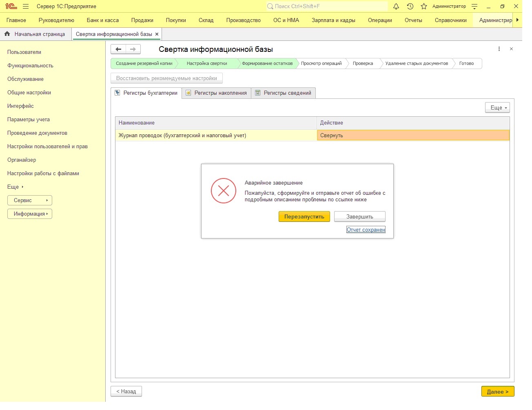Screen dimensions: 532x410
Task: Focus the Поиск Ctrl+Shift+F search field
Action: pyautogui.click(x=326, y=7)
